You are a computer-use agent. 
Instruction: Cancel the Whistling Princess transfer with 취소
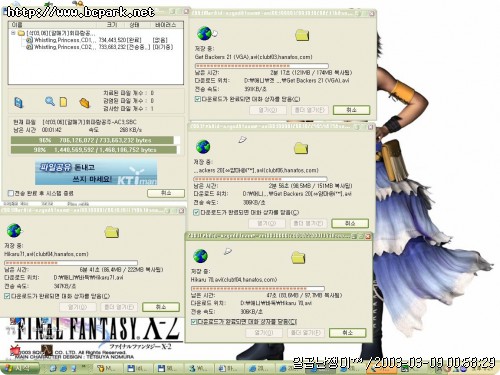(166, 193)
